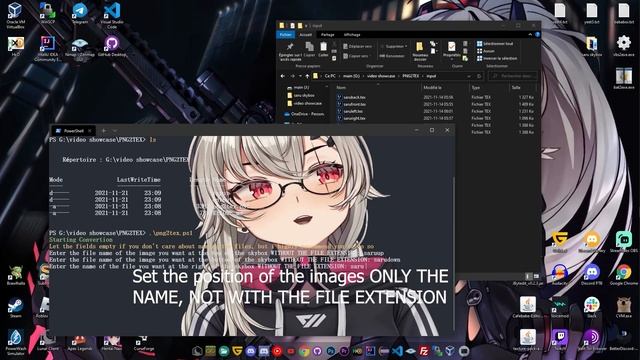Switch to the Partage ribbon tab
This screenshot has height=360, width=640.
(x=327, y=35)
